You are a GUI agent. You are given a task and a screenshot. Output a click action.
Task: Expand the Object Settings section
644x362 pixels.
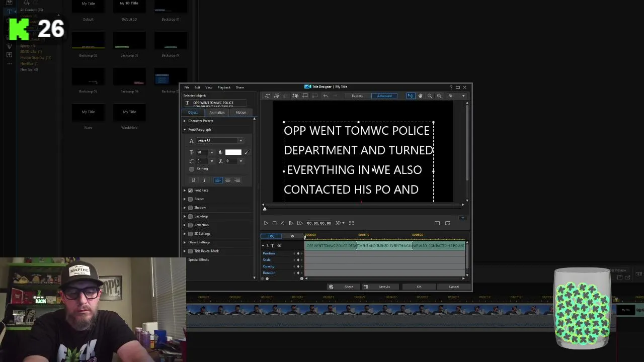click(x=185, y=242)
